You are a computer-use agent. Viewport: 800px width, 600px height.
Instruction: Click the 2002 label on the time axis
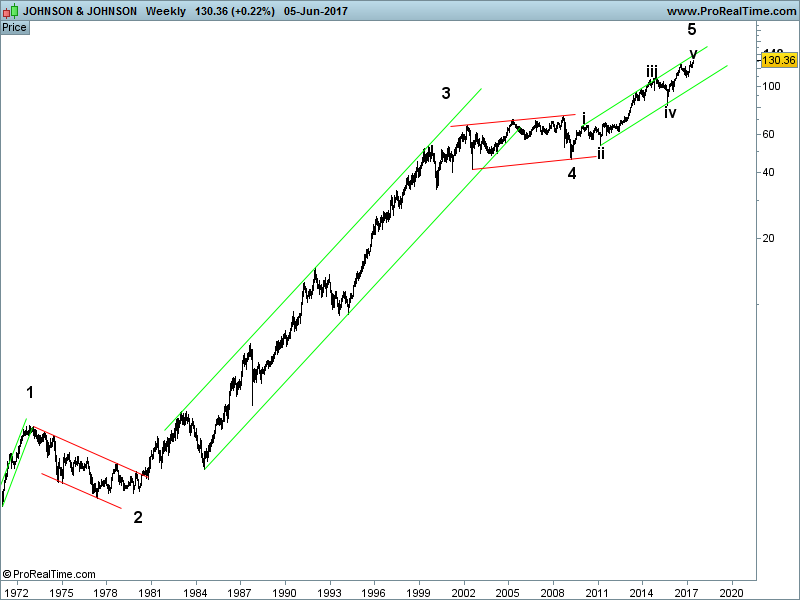(x=464, y=593)
